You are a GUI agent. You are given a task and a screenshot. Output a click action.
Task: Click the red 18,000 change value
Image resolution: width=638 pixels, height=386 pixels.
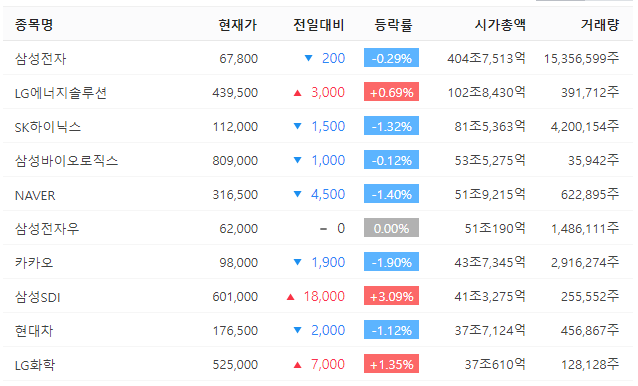(x=324, y=297)
